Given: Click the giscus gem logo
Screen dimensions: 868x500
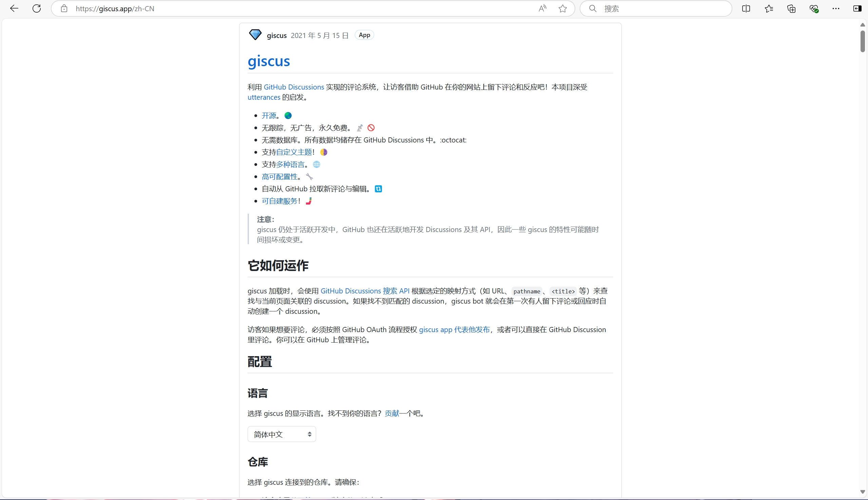Looking at the screenshot, I should [x=255, y=35].
